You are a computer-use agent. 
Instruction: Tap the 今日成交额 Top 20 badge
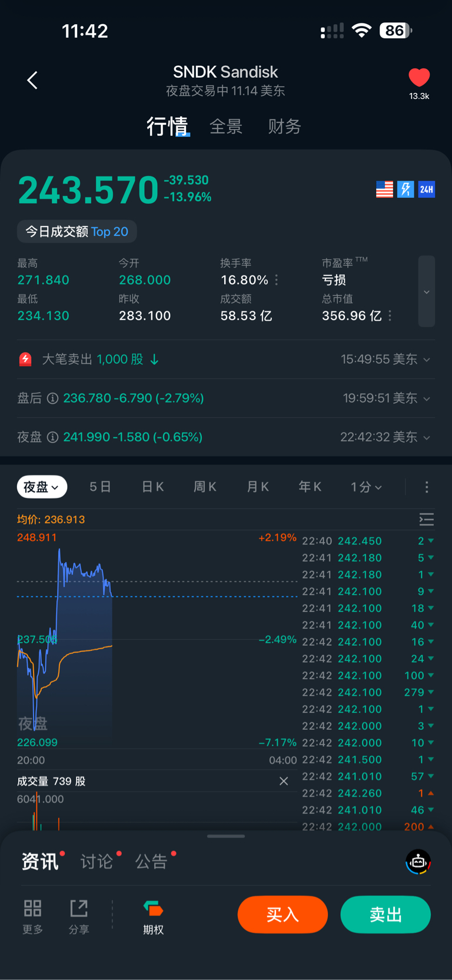tap(77, 231)
